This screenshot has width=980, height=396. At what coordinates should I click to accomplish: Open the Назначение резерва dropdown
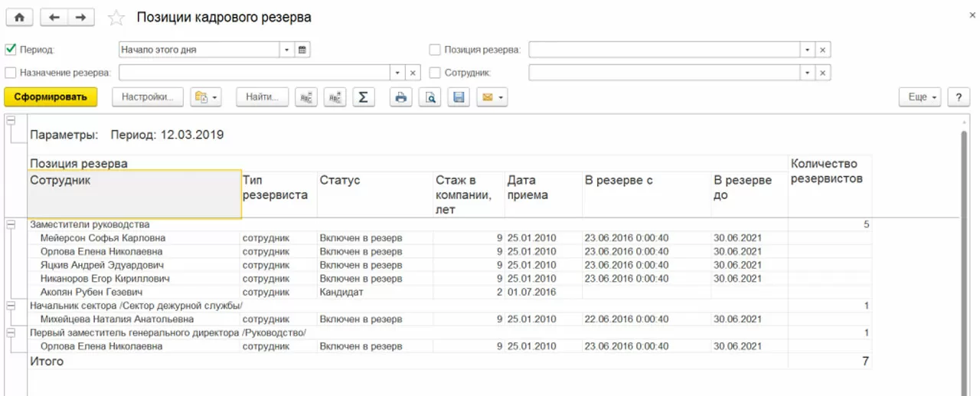click(397, 73)
